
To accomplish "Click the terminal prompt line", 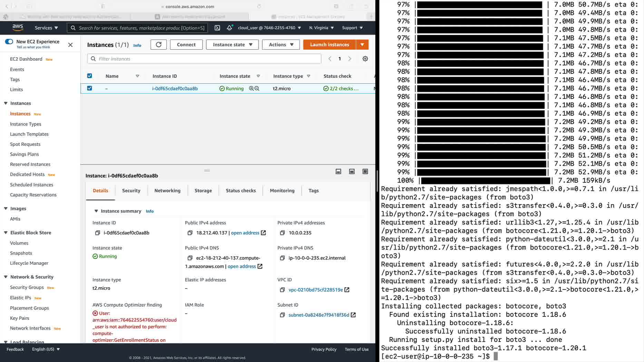I will [439, 356].
